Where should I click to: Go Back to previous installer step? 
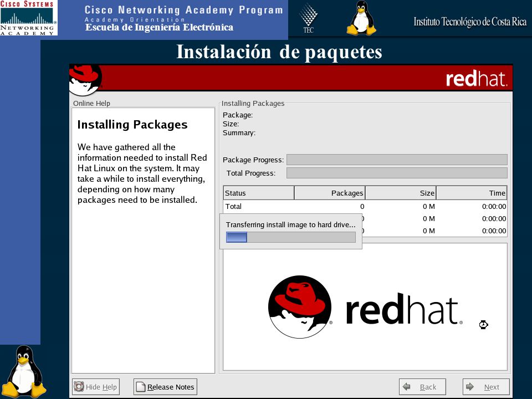[x=422, y=387]
